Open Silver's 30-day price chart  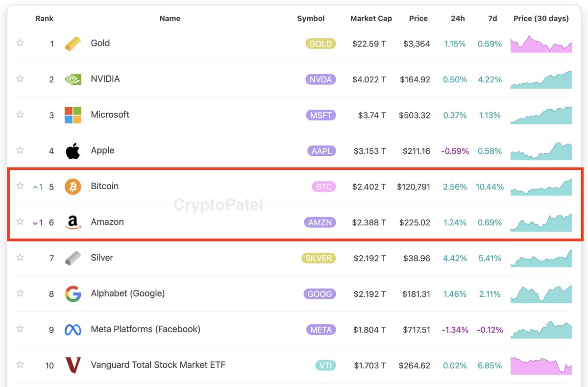[x=541, y=258]
